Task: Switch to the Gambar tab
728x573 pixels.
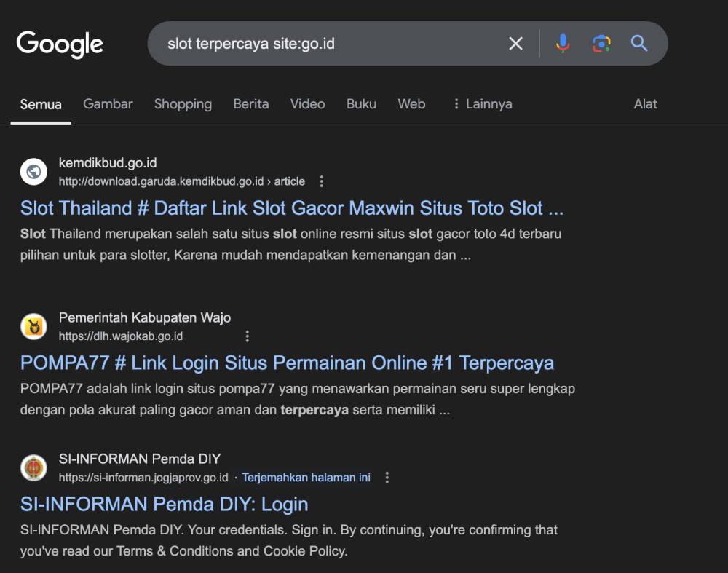Action: (108, 104)
